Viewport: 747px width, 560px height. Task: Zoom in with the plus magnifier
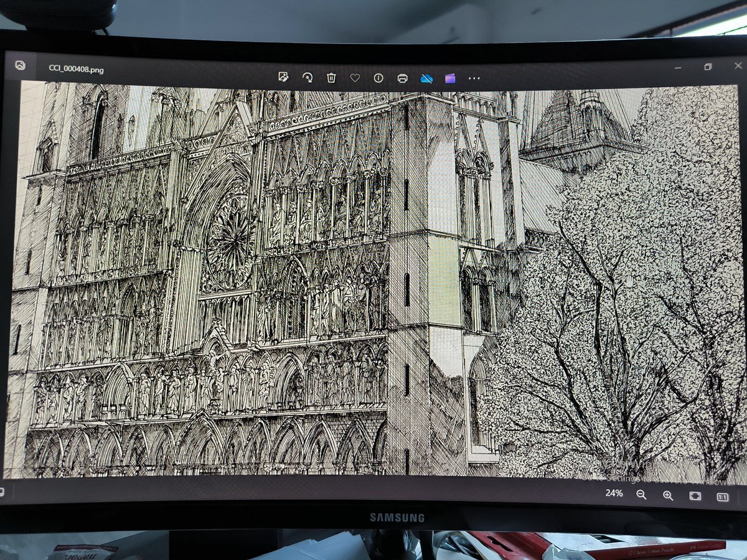pyautogui.click(x=668, y=495)
